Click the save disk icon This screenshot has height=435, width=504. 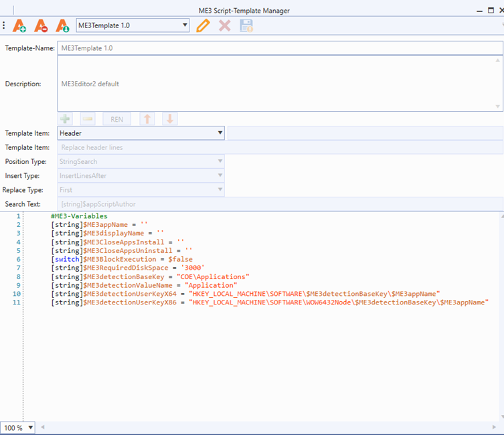[246, 25]
